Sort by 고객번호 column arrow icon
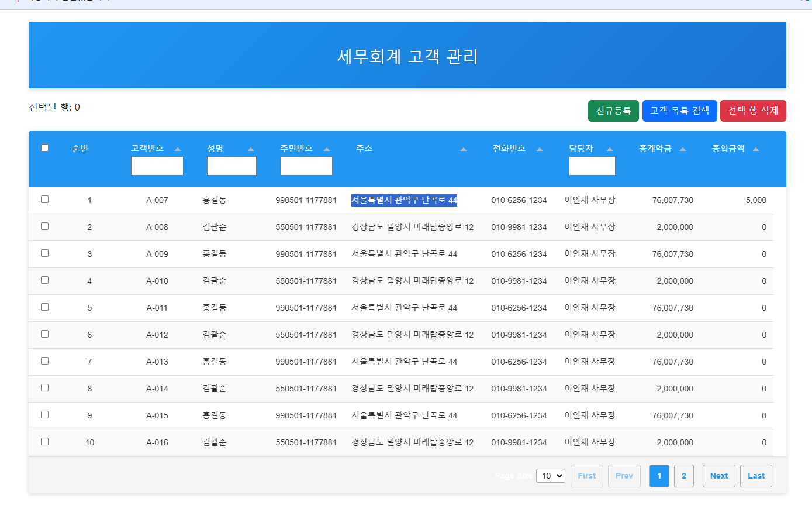The image size is (812, 512). pyautogui.click(x=178, y=149)
